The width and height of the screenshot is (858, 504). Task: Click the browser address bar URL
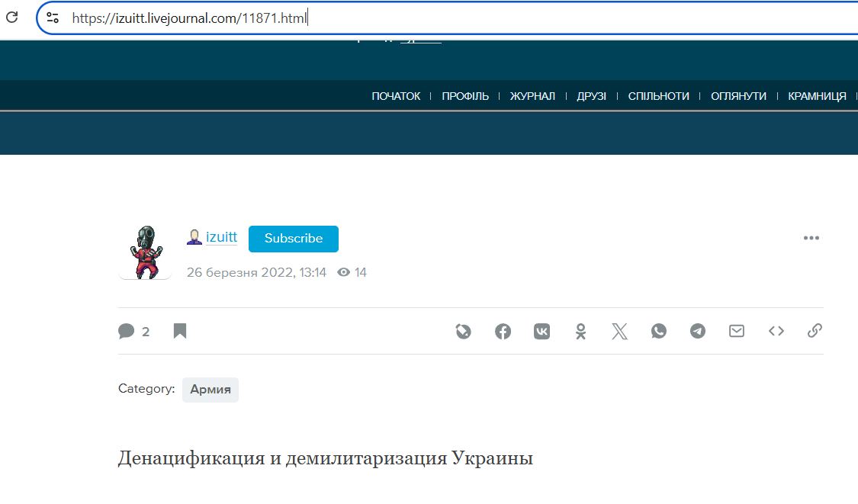[x=189, y=18]
